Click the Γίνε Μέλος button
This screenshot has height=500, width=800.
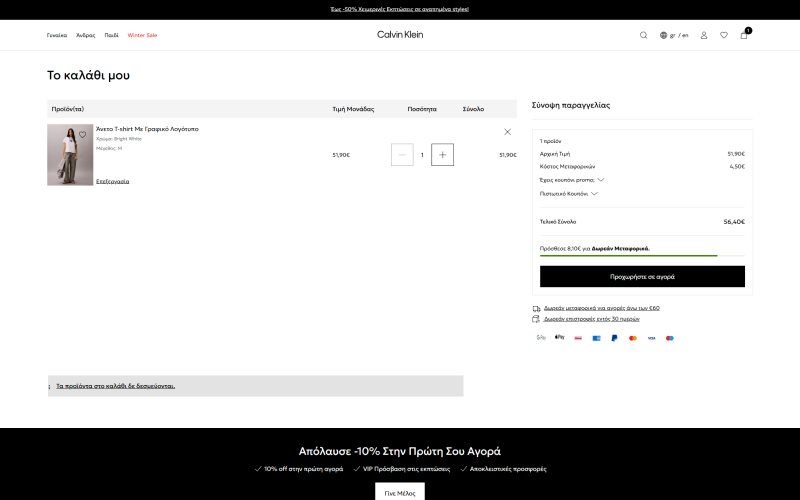pos(400,492)
